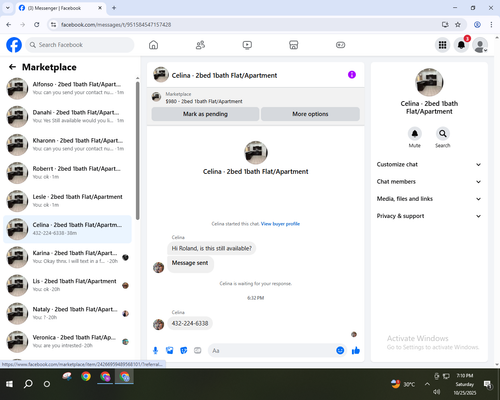The width and height of the screenshot is (500, 400).
Task: Click the message text field Aa
Action: coord(272,351)
